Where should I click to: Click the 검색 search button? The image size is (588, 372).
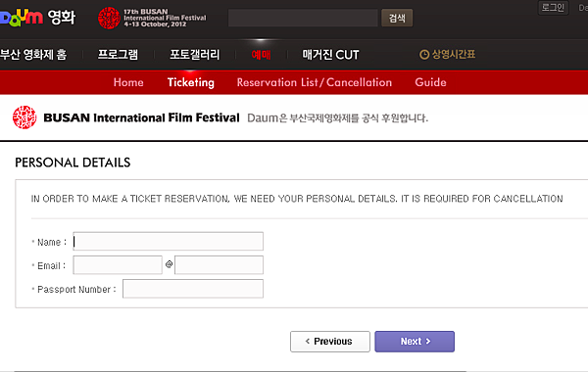point(397,18)
